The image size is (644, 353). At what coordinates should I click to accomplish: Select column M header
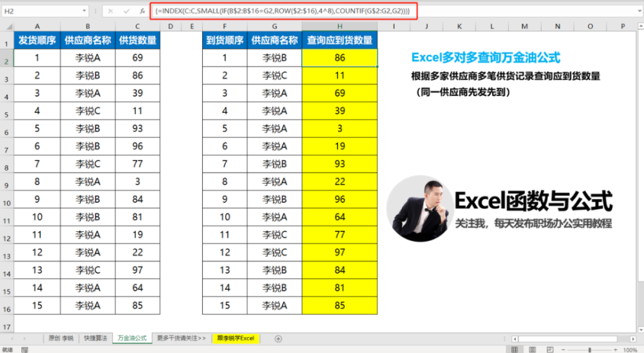(524, 26)
